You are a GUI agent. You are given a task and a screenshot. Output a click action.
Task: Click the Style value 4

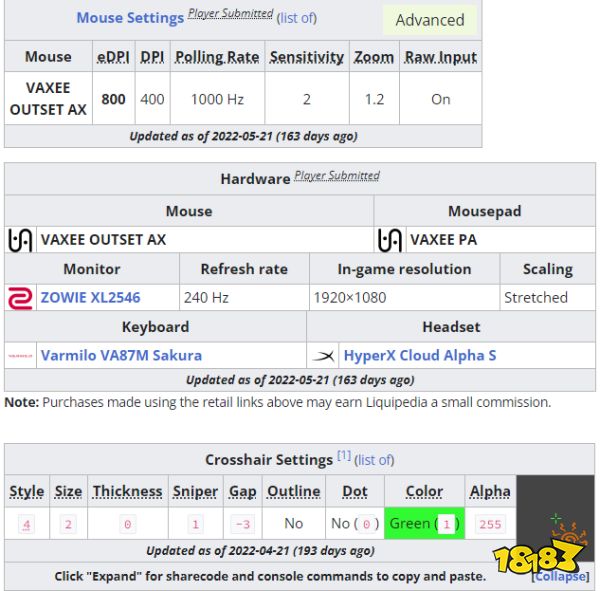pyautogui.click(x=26, y=524)
